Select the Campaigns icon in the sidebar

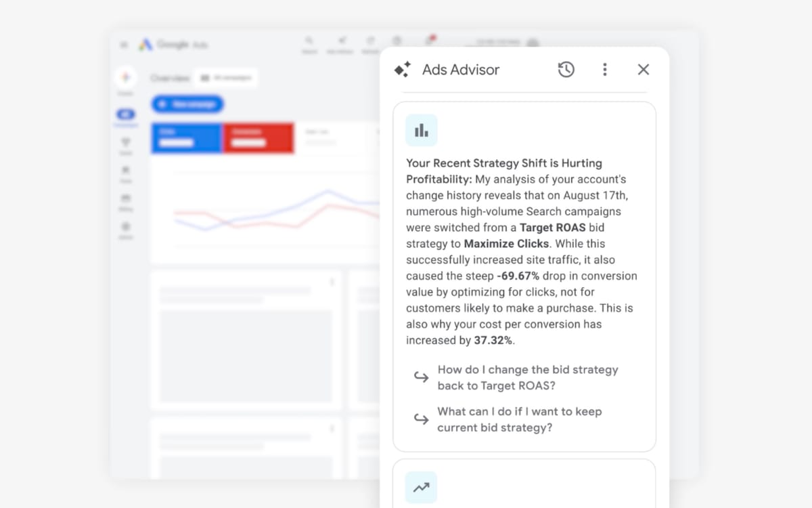tap(125, 114)
